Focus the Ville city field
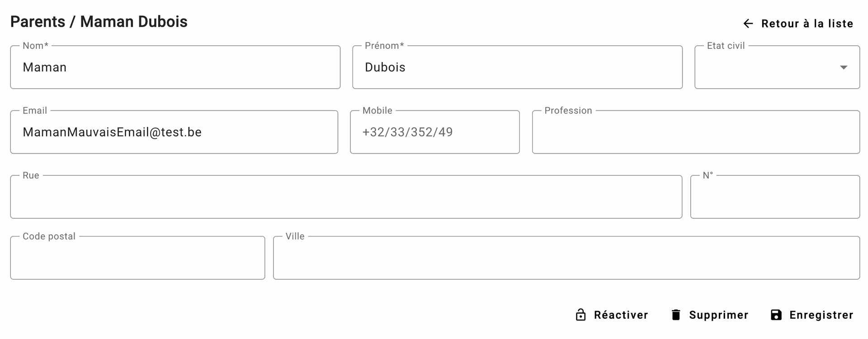Image resolution: width=868 pixels, height=339 pixels. tap(566, 258)
